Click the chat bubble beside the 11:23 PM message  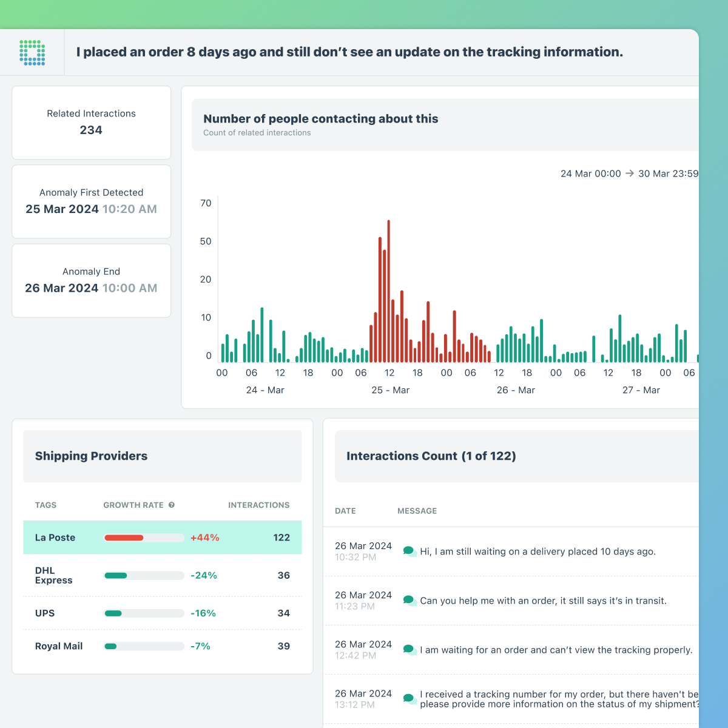coord(409,599)
